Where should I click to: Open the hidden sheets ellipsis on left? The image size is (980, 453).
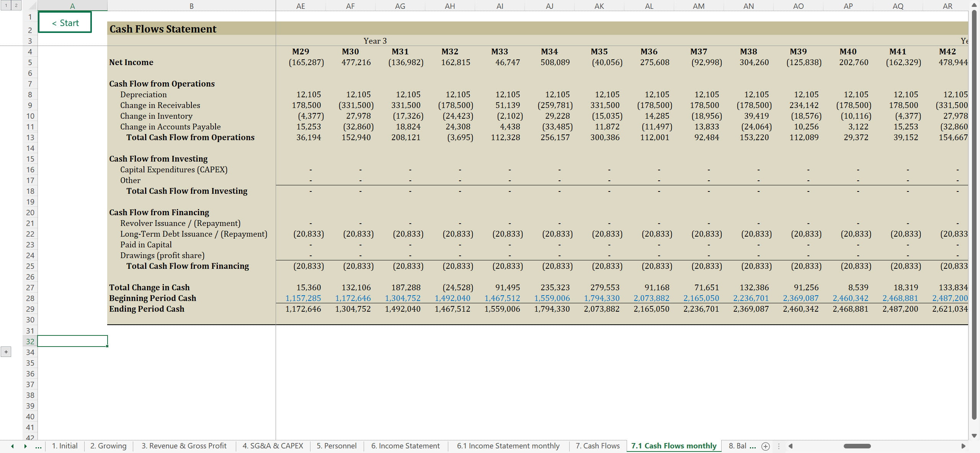pos(38,446)
